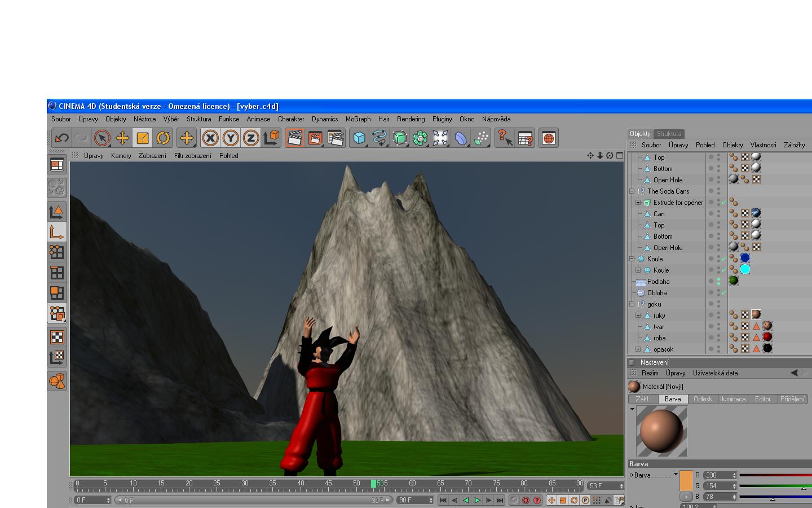Activate the Rotate tool

point(163,138)
